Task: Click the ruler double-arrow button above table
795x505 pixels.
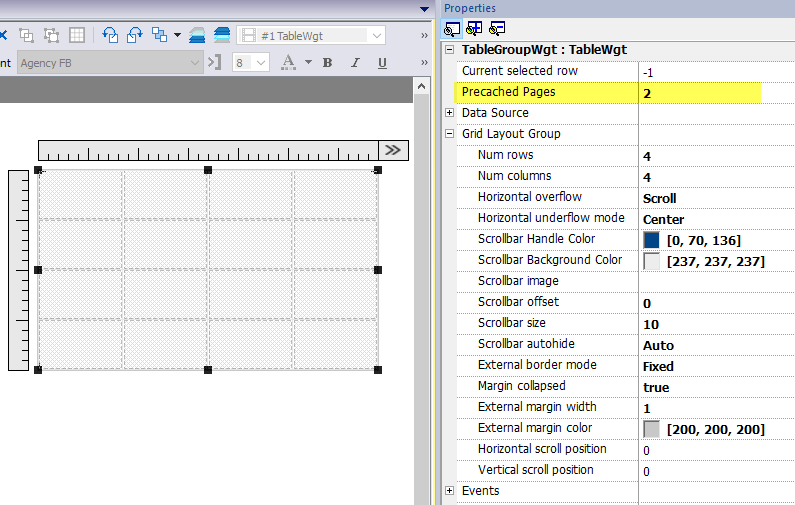Action: (393, 150)
